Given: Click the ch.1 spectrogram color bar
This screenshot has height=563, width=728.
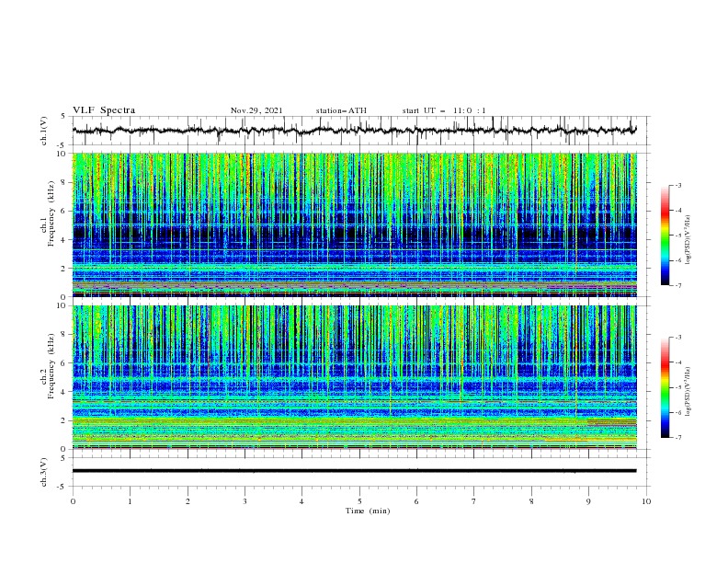Looking at the screenshot, I should [665, 236].
